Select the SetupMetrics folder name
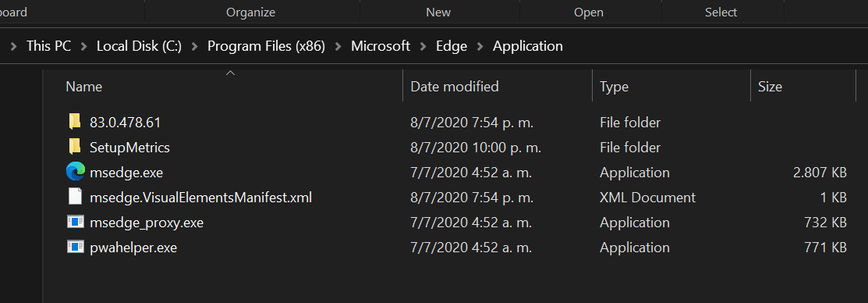The image size is (868, 303). tap(129, 148)
